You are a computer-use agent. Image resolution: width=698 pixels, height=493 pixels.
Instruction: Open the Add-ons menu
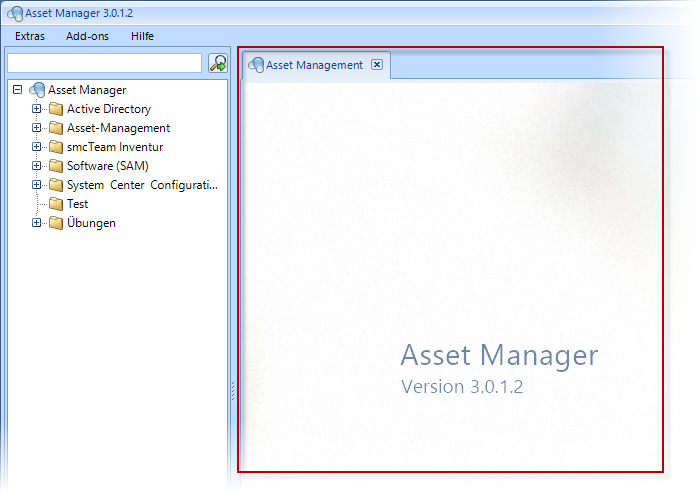87,36
